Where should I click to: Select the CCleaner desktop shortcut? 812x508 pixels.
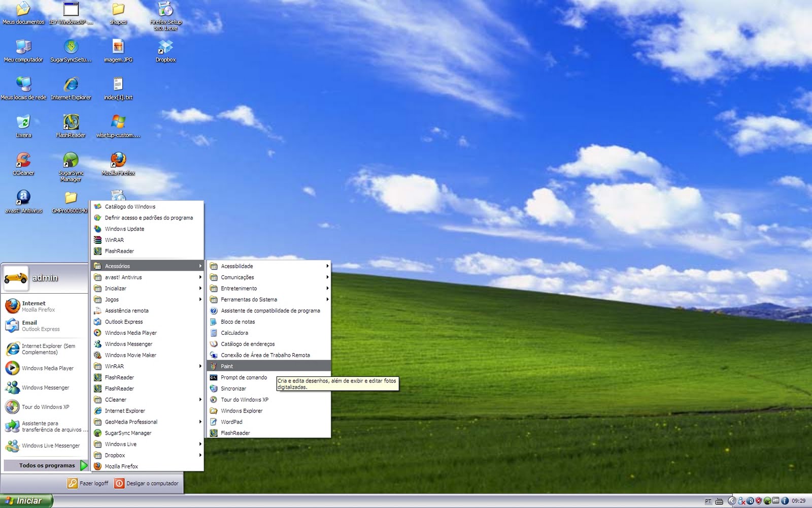tap(23, 164)
